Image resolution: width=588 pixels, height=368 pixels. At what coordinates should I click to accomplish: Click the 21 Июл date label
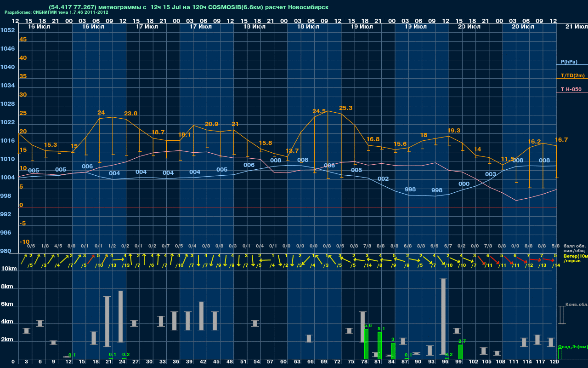coord(576,27)
